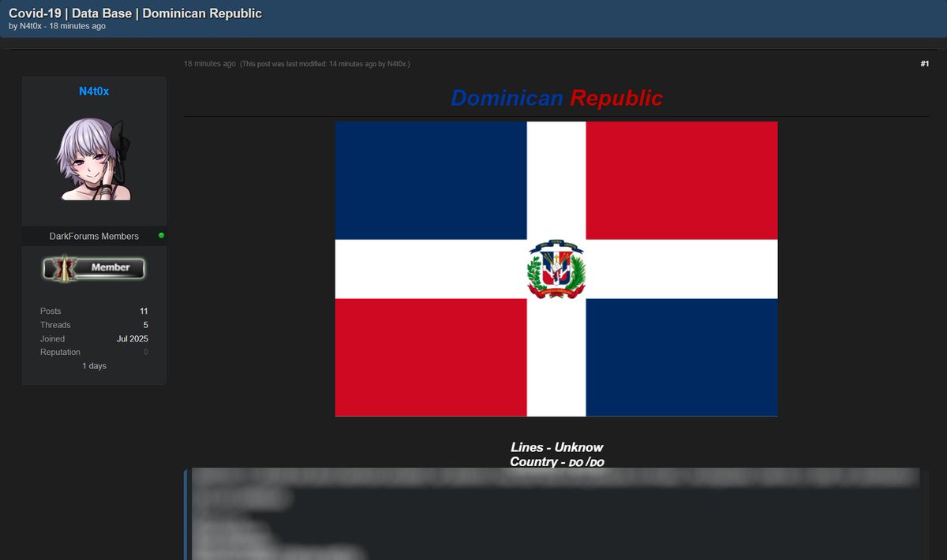Click the Threads count 5
The image size is (947, 560).
pyautogui.click(x=145, y=325)
